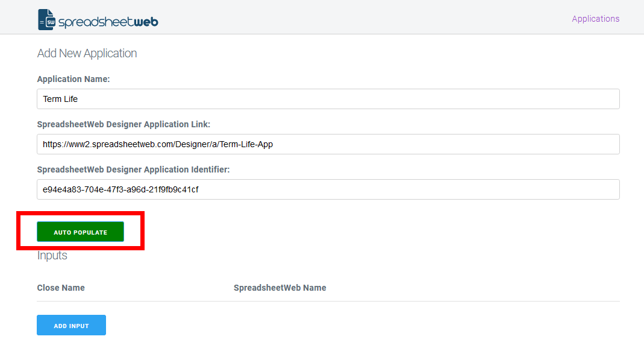Click the Inputs section heading

coord(52,255)
